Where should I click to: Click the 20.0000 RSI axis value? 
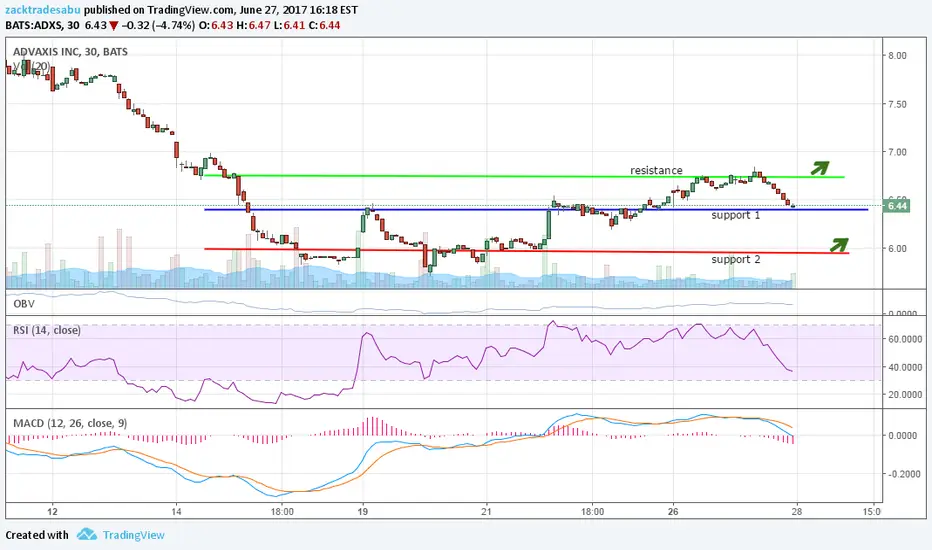click(x=905, y=394)
